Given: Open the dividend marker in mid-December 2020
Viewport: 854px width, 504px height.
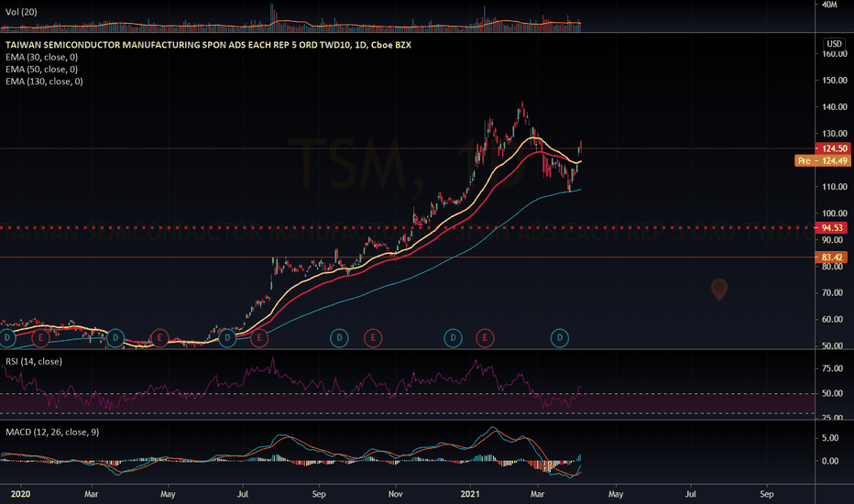Looking at the screenshot, I should [x=454, y=338].
